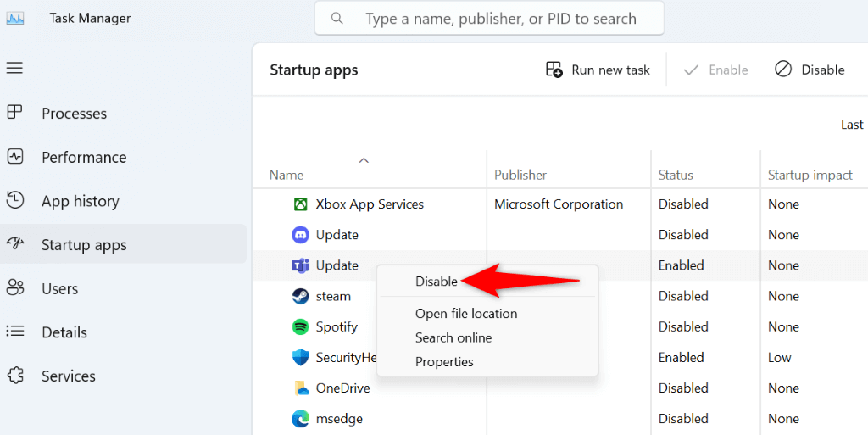Click the Discord Update app icon
The height and width of the screenshot is (435, 868).
point(300,235)
